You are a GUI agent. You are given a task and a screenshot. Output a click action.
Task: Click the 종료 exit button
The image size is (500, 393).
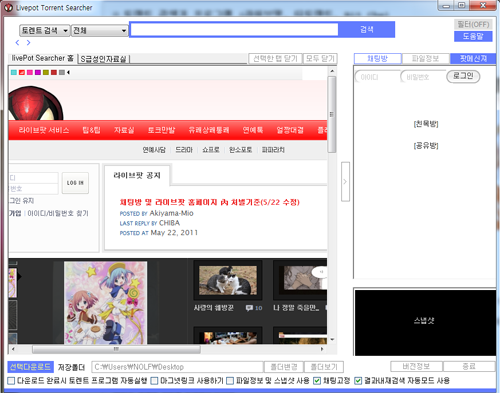click(469, 367)
